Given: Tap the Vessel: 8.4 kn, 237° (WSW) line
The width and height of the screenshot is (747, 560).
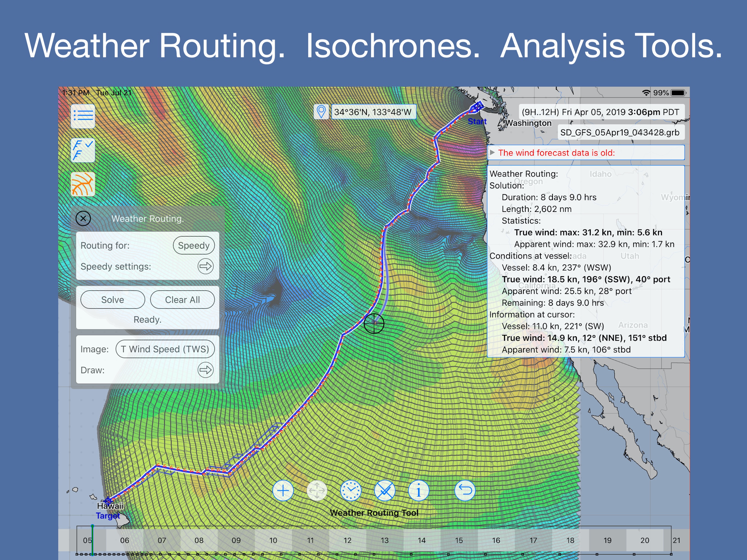Looking at the screenshot, I should (556, 268).
